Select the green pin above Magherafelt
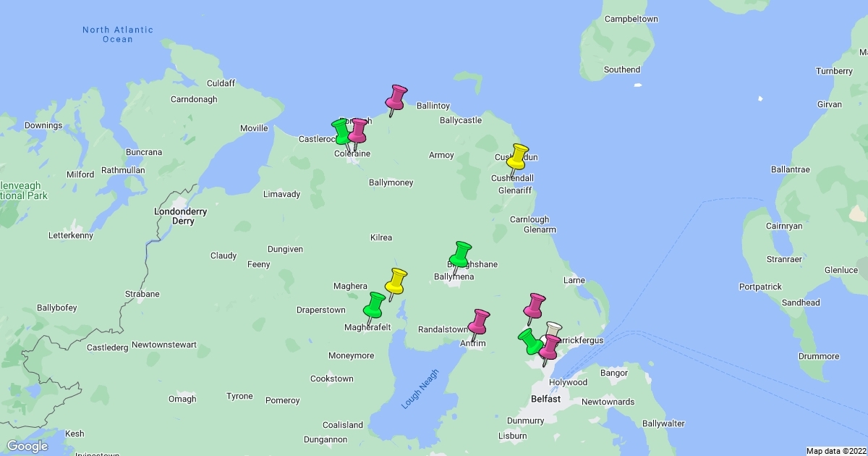Viewport: 868px width, 456px height. 375,305
